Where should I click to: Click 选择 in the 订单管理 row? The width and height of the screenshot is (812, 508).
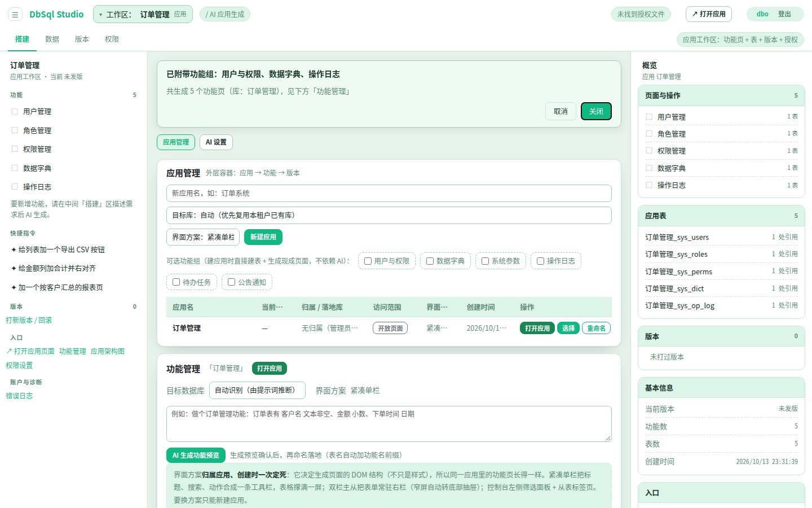(568, 328)
